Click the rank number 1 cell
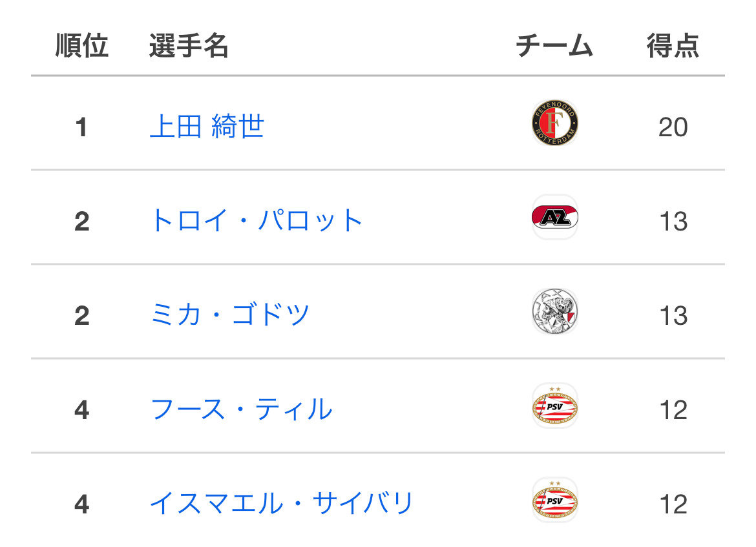The width and height of the screenshot is (756, 547). [81, 127]
